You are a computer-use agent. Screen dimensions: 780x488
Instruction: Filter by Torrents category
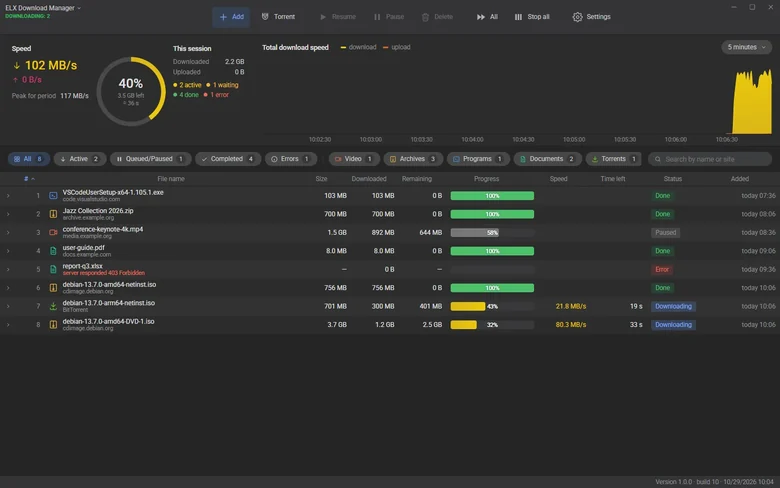coord(613,159)
